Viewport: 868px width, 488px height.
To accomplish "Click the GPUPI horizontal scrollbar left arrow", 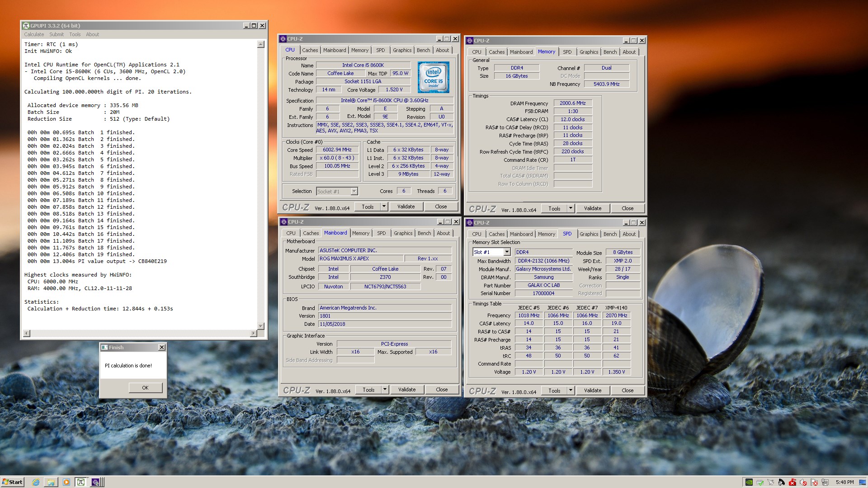I will pos(27,333).
